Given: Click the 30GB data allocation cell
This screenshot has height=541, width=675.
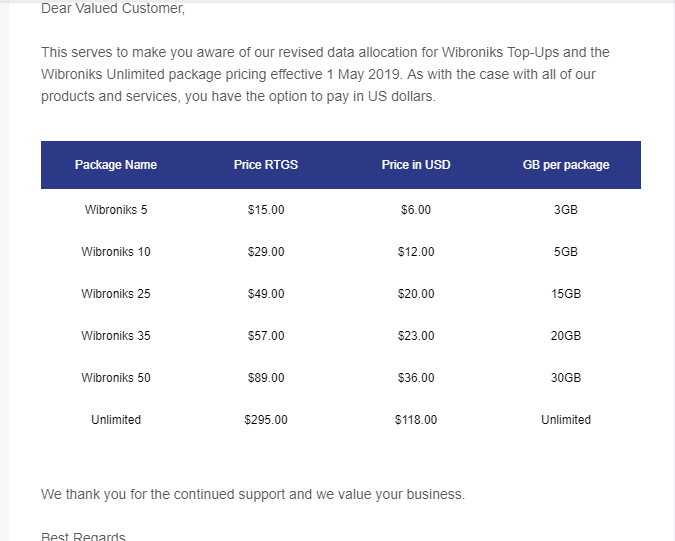Looking at the screenshot, I should pyautogui.click(x=566, y=378).
